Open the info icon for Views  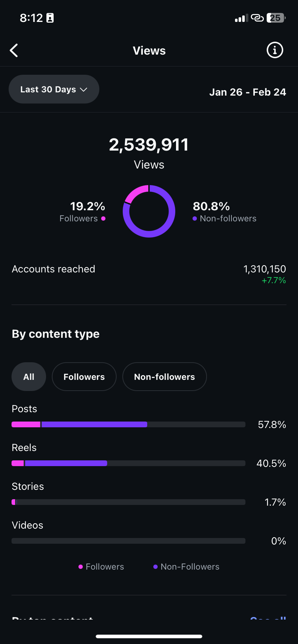pos(275,50)
